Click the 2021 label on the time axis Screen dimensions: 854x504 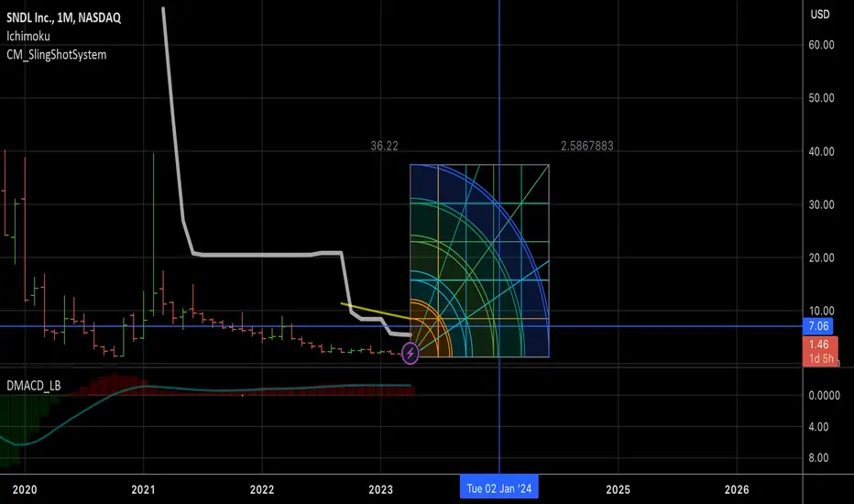pyautogui.click(x=143, y=489)
